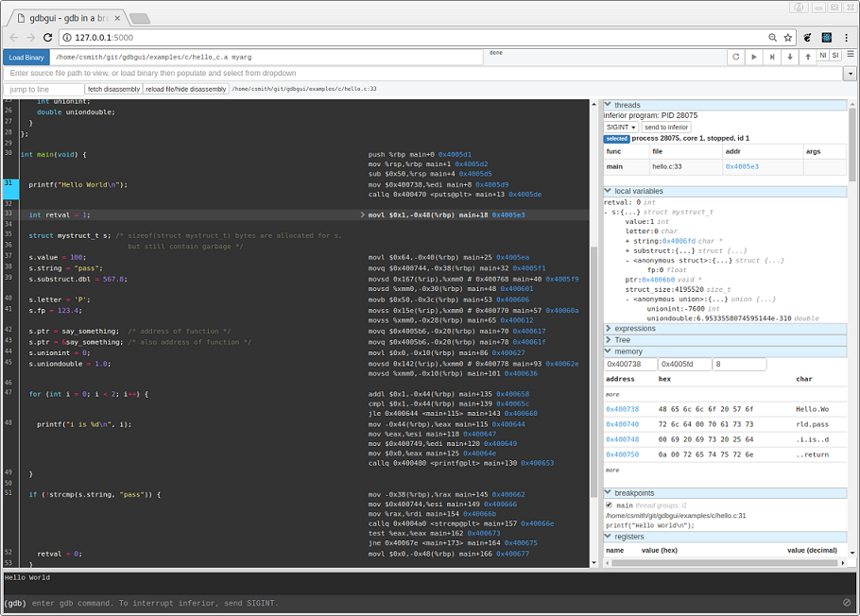Click the NI next instruction button

[823, 56]
